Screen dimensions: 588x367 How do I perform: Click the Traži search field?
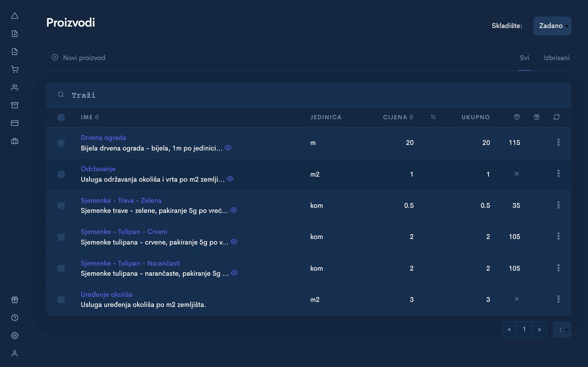click(291, 95)
